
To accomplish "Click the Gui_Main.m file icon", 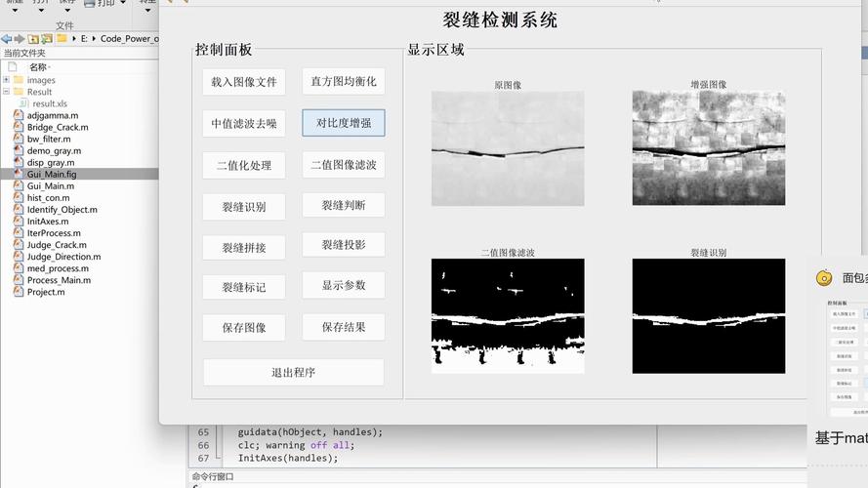I will pos(19,185).
